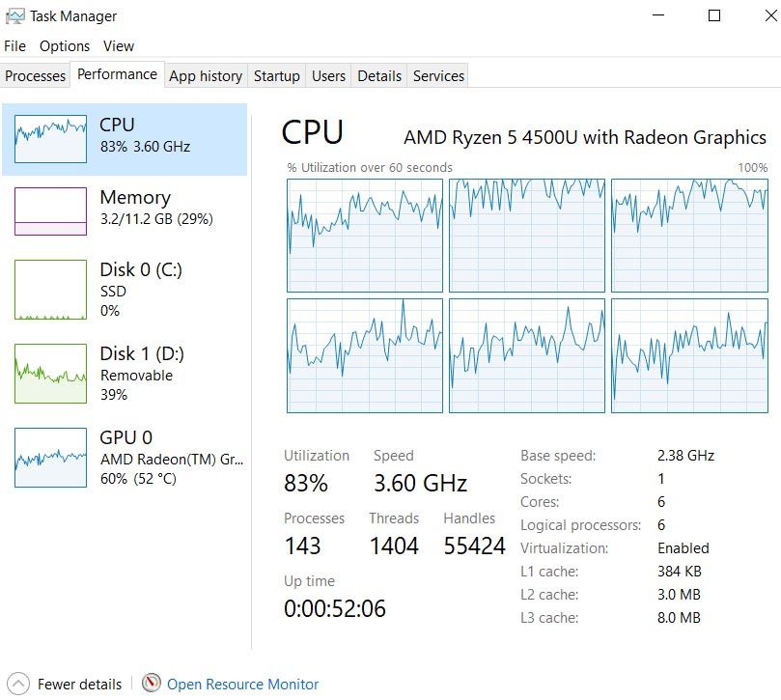Viewport: 781px width, 700px height.
Task: Click the first logical processor utilization graph
Action: coord(365,236)
